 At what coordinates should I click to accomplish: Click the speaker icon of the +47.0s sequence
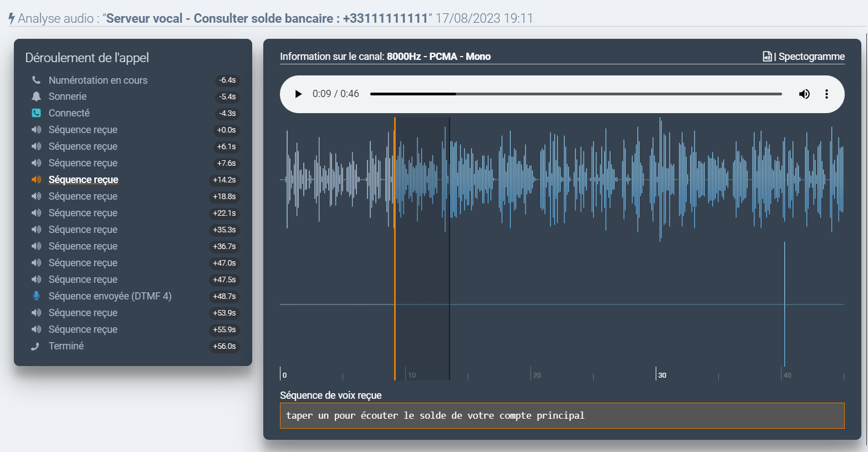(x=36, y=263)
